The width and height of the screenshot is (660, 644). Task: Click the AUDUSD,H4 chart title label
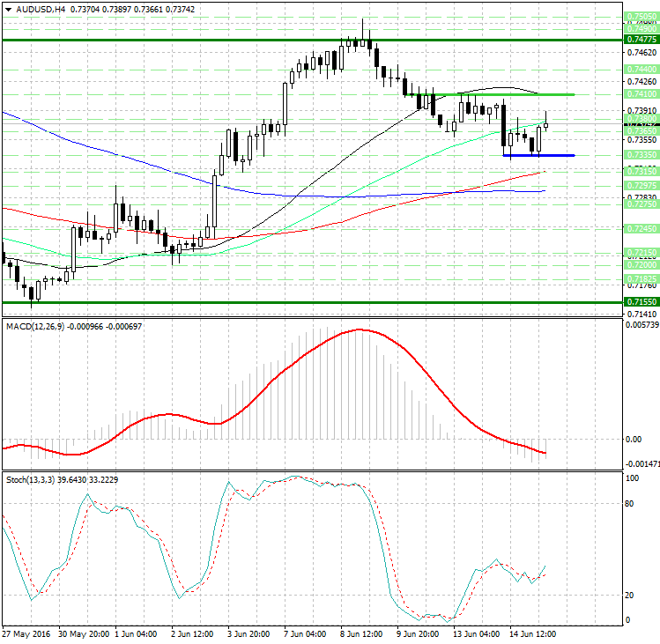point(35,9)
